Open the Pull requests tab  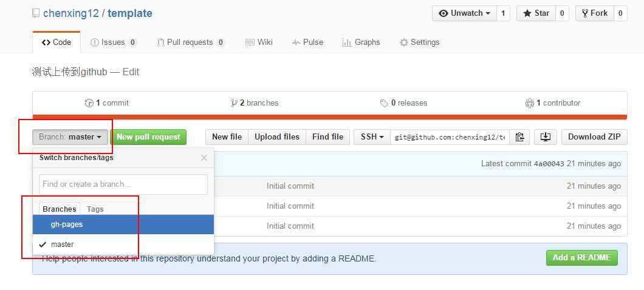191,42
